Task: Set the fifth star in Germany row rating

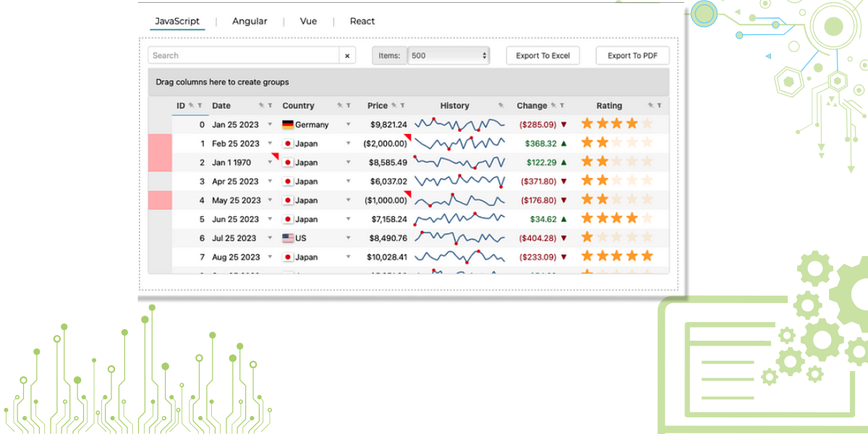Action: pyautogui.click(x=647, y=124)
